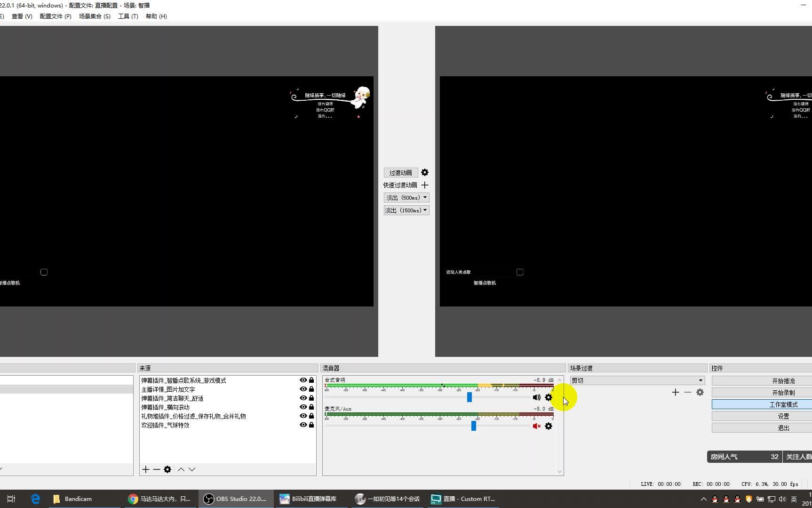Open the 直播 - Custom RT... taskbar window

click(x=464, y=499)
